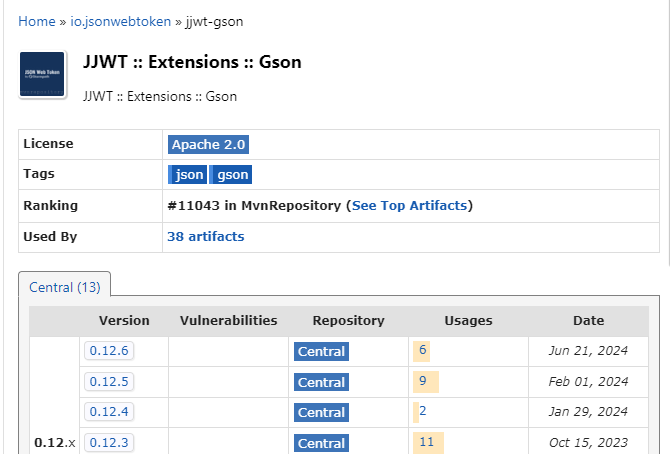Click the Used By row label
Screen dimensions: 670x454
[50, 236]
